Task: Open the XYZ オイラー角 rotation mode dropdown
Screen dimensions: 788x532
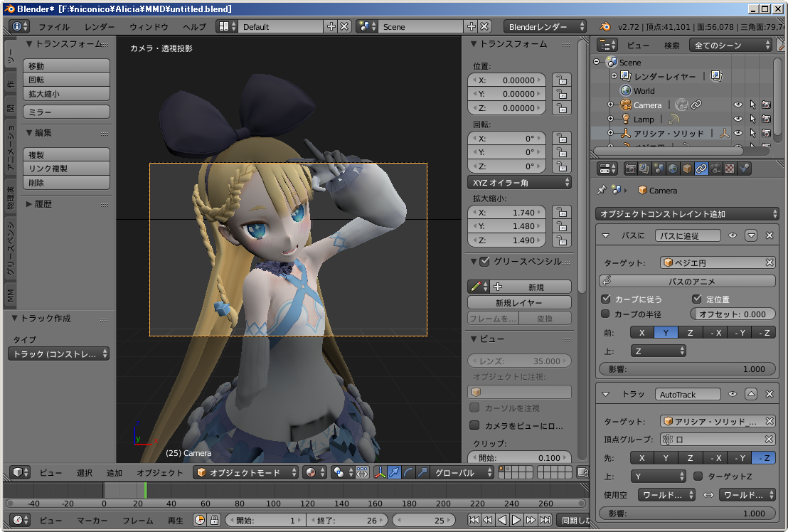Action: (520, 182)
